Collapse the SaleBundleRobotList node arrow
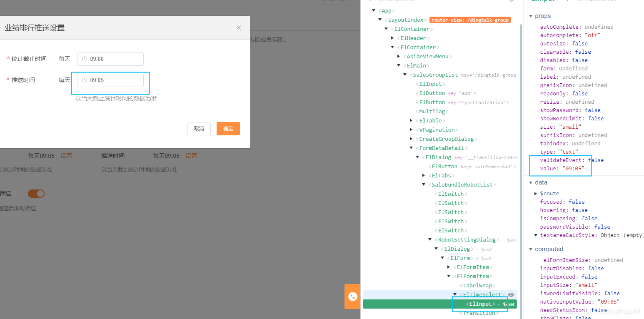The width and height of the screenshot is (644, 319). point(424,185)
